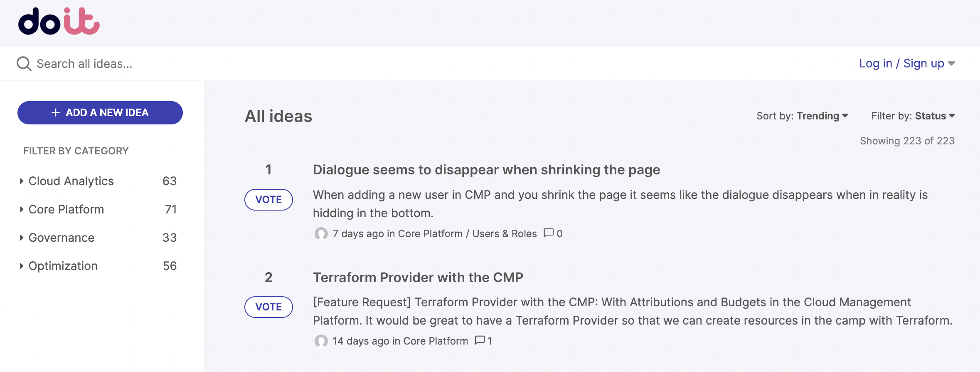
Task: Expand the Cloud Analytics category arrow
Action: [21, 181]
